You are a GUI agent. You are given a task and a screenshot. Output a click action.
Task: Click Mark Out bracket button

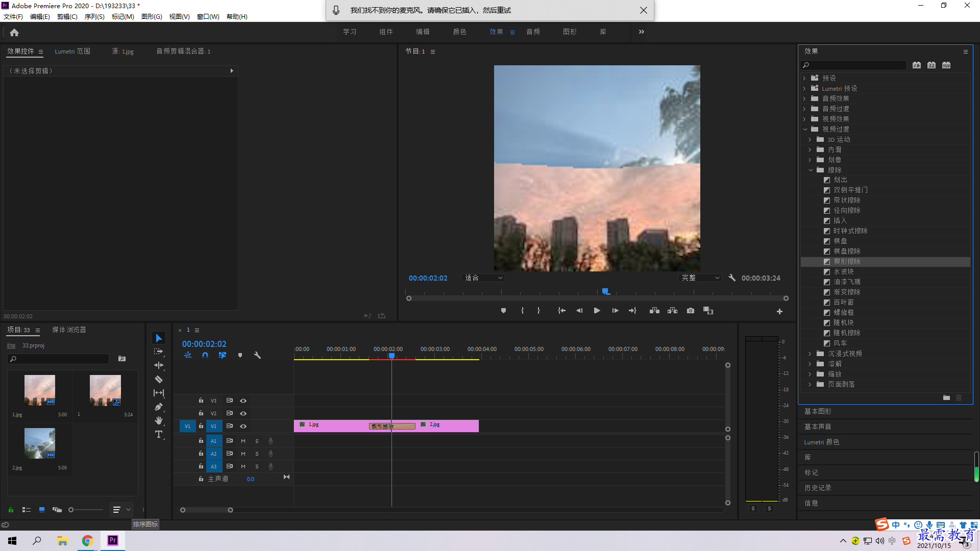click(538, 311)
